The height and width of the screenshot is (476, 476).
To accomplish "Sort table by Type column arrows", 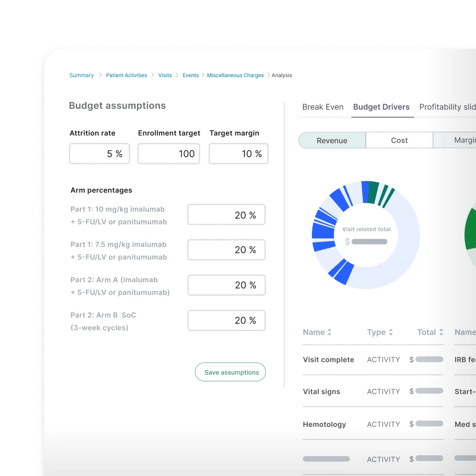I will pos(391,332).
